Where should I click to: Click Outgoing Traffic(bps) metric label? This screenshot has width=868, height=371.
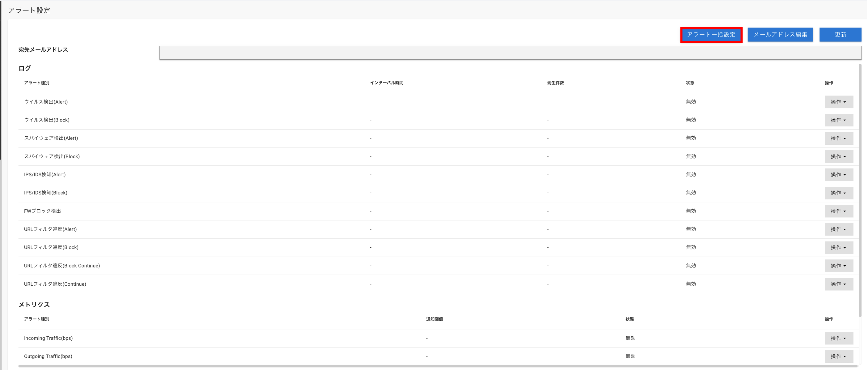coord(48,356)
